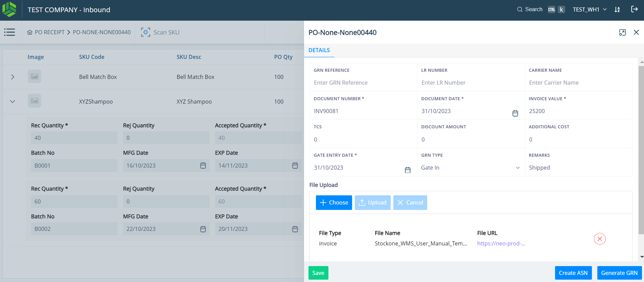Remove the uploaded invoice file
644x282 pixels.
click(599, 239)
